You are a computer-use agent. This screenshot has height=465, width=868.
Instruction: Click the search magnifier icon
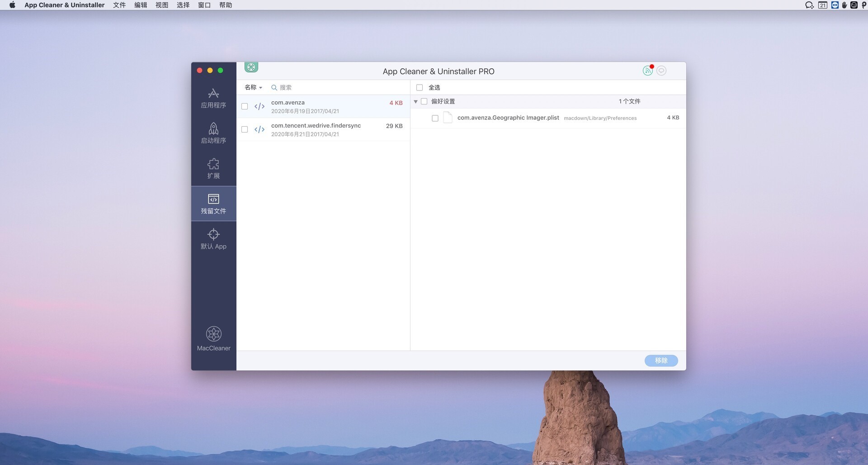coord(274,88)
